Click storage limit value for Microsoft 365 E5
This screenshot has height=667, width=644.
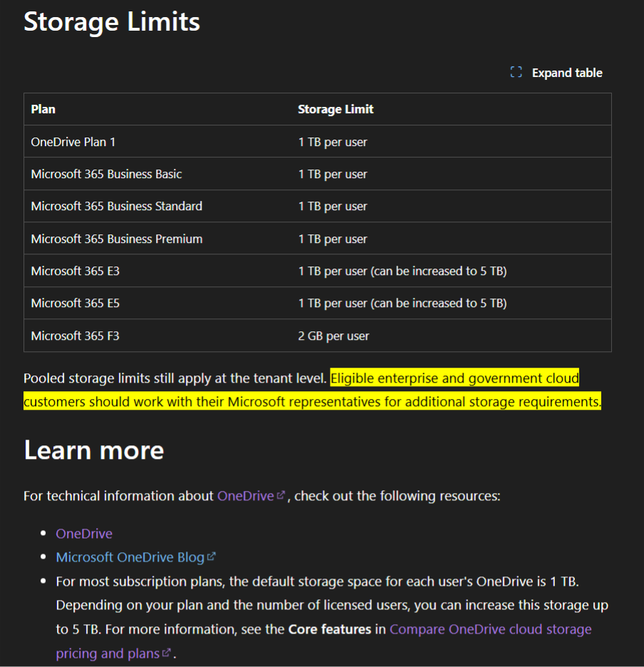click(x=402, y=304)
